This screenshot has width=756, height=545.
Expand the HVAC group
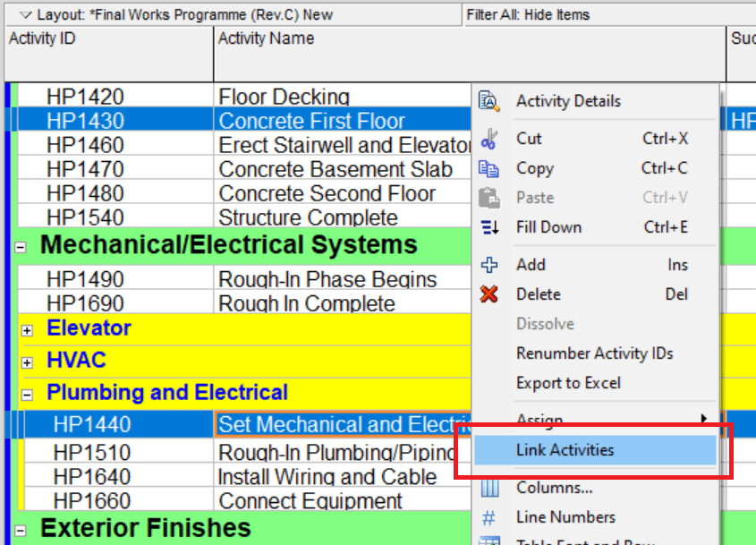(x=28, y=362)
